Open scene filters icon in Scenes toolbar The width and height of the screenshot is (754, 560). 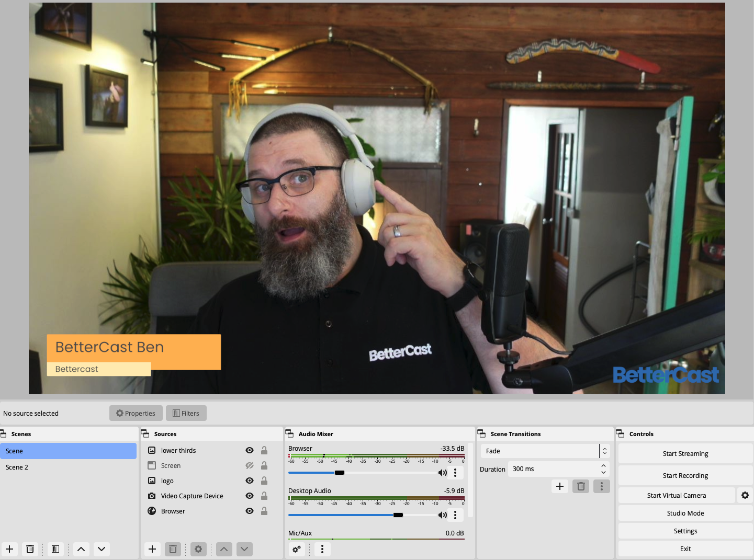click(x=55, y=549)
